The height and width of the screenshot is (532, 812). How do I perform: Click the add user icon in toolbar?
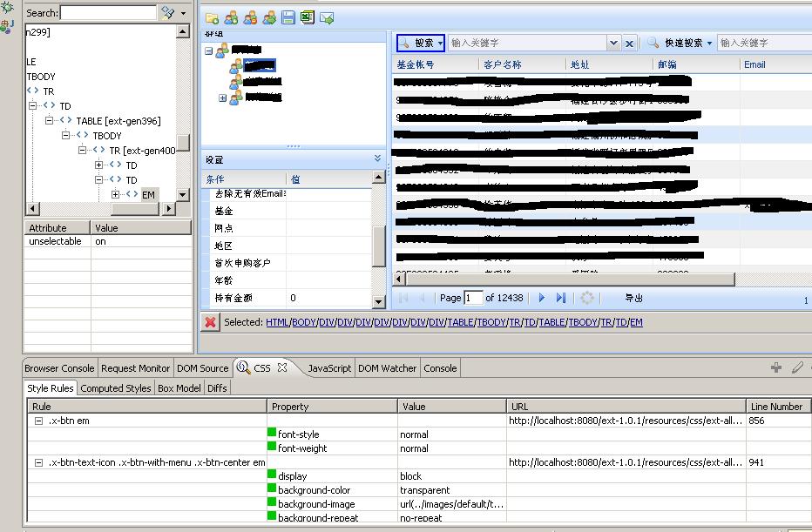231,17
